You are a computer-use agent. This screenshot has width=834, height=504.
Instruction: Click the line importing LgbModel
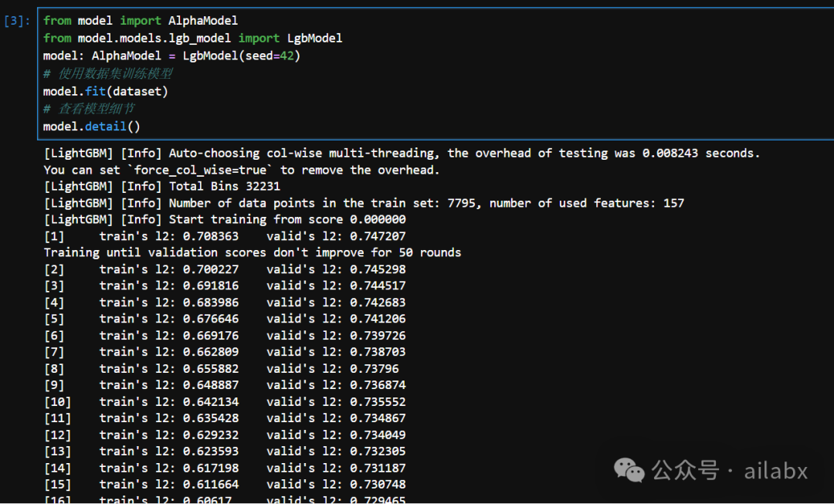(x=192, y=39)
